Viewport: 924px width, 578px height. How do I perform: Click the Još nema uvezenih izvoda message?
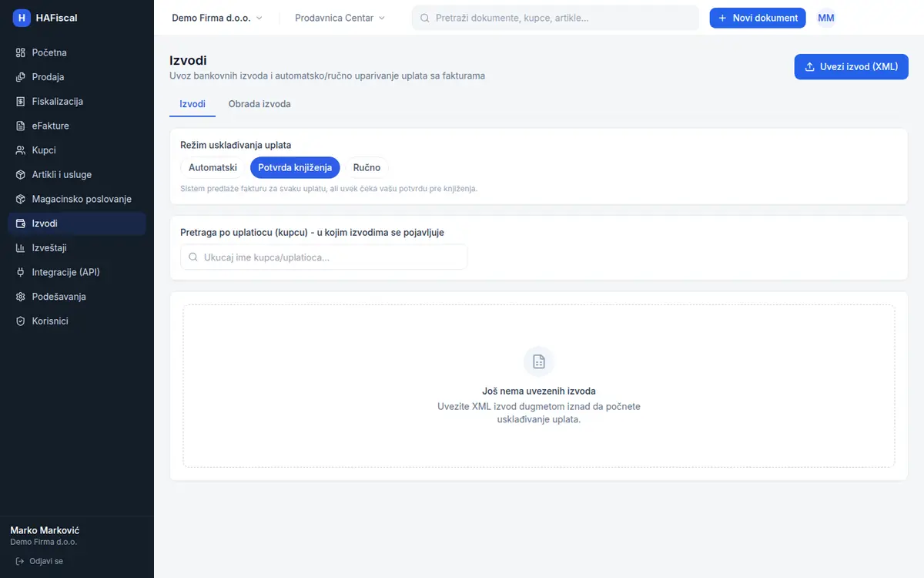point(539,391)
